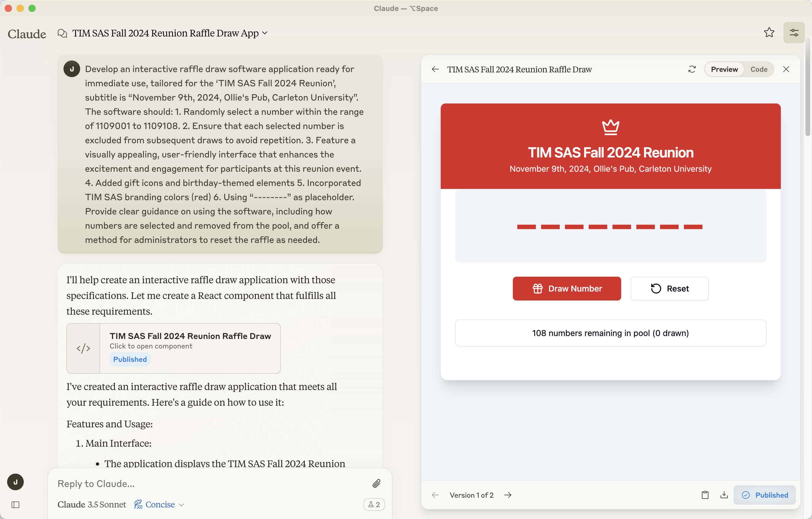The width and height of the screenshot is (812, 519).
Task: Click the artifact refresh icon
Action: pyautogui.click(x=692, y=69)
